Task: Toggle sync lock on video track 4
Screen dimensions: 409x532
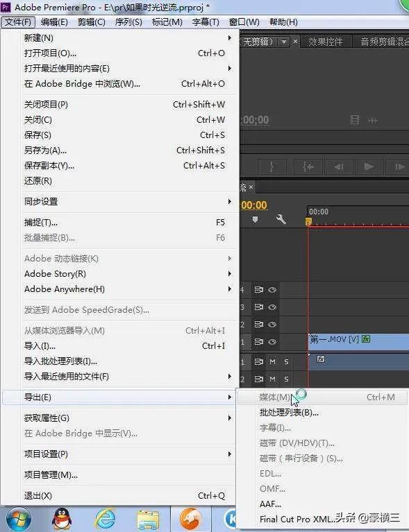Action: [x=259, y=290]
